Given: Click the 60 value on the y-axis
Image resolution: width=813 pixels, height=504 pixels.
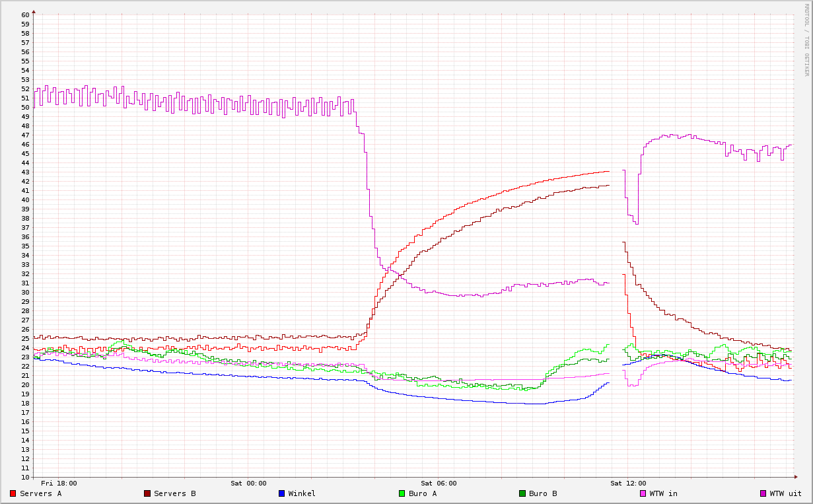Looking at the screenshot, I should (x=25, y=15).
